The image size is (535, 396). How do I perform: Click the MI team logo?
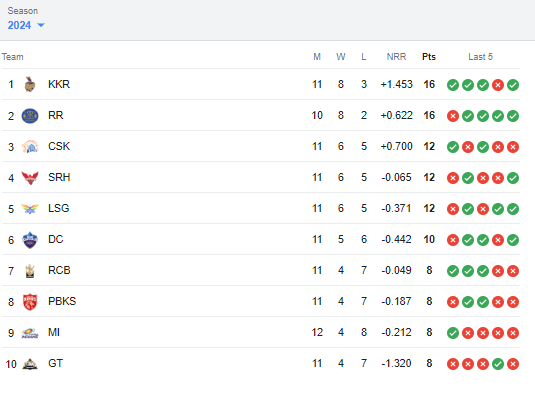[30, 333]
